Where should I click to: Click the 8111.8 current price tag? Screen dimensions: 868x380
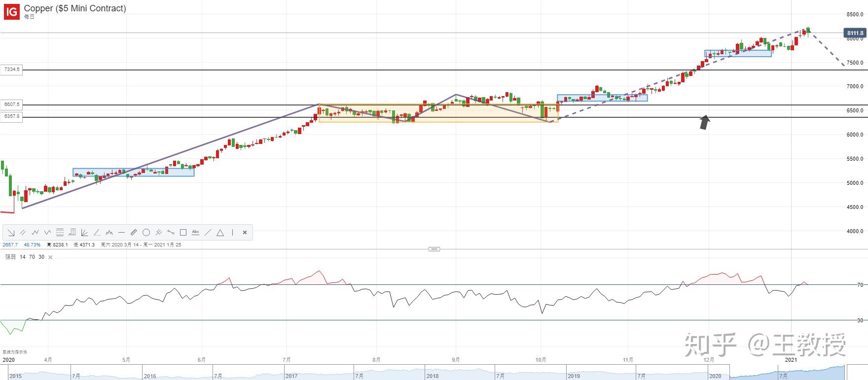[x=855, y=33]
